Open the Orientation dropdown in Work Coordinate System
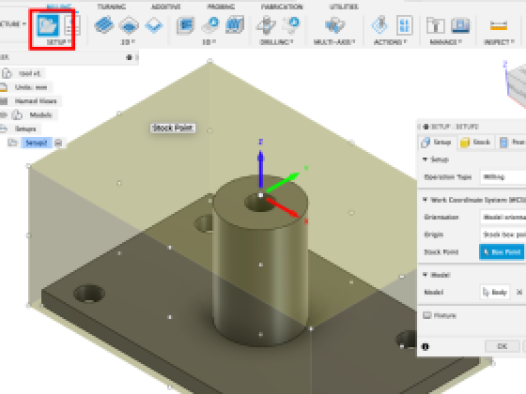The image size is (526, 394). click(503, 217)
